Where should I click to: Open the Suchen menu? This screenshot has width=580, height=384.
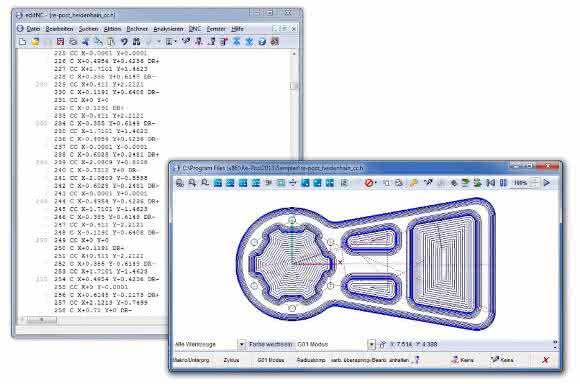pos(88,29)
